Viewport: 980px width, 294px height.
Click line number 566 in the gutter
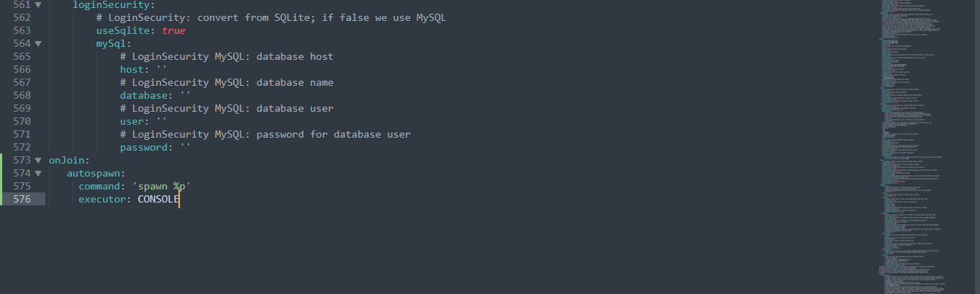pos(22,70)
